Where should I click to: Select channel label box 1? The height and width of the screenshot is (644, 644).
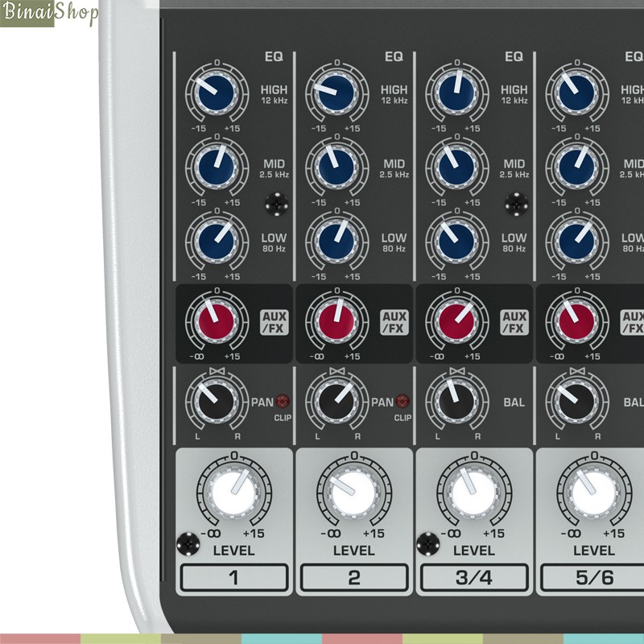pos(233,578)
